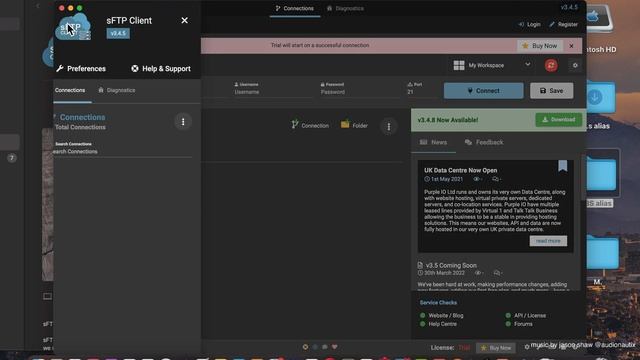Click the sFTP Client cloud logo
The height and width of the screenshot is (360, 640).
73,27
